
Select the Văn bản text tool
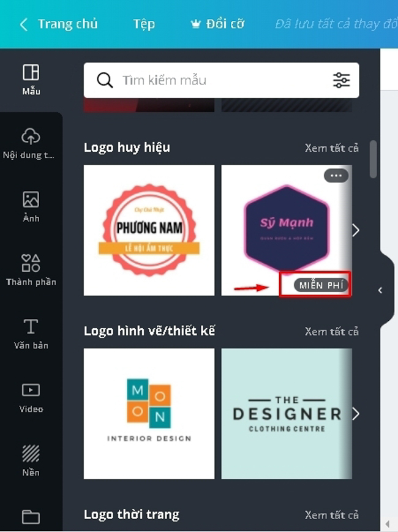coord(31,334)
